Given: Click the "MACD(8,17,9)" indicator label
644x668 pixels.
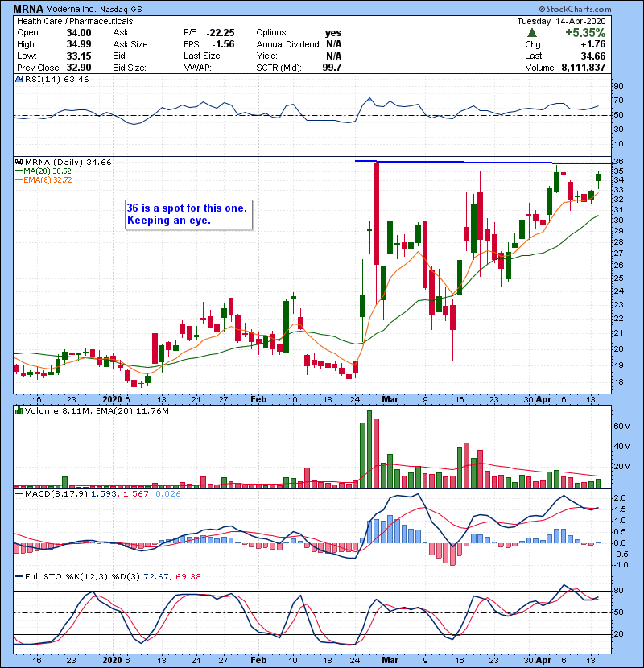Looking at the screenshot, I should pos(56,494).
